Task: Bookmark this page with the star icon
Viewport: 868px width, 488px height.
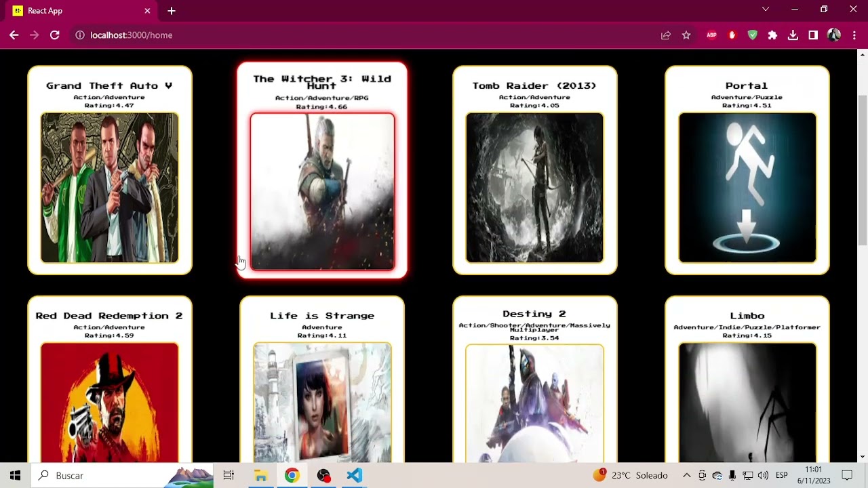Action: [686, 35]
